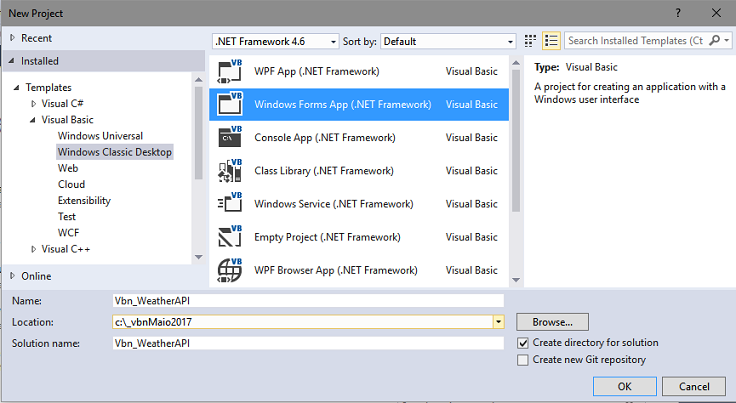This screenshot has width=736, height=403.
Task: Open the Location path dropdown arrow
Action: point(498,322)
